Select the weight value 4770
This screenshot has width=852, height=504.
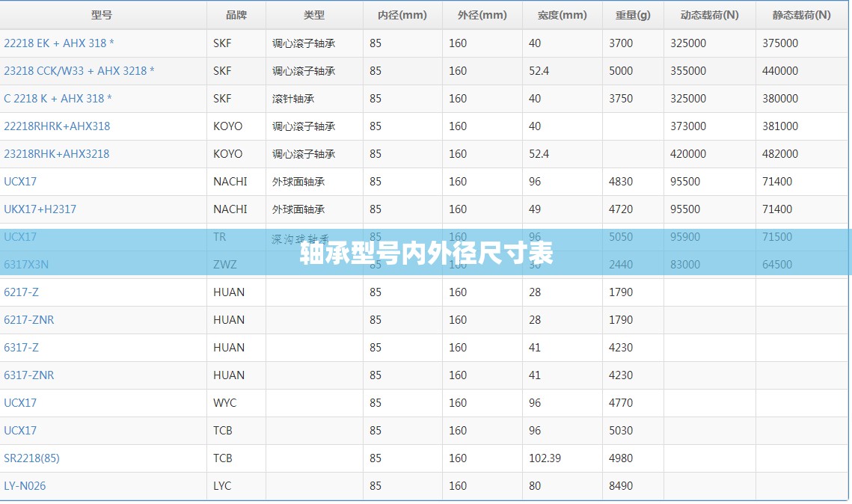621,404
